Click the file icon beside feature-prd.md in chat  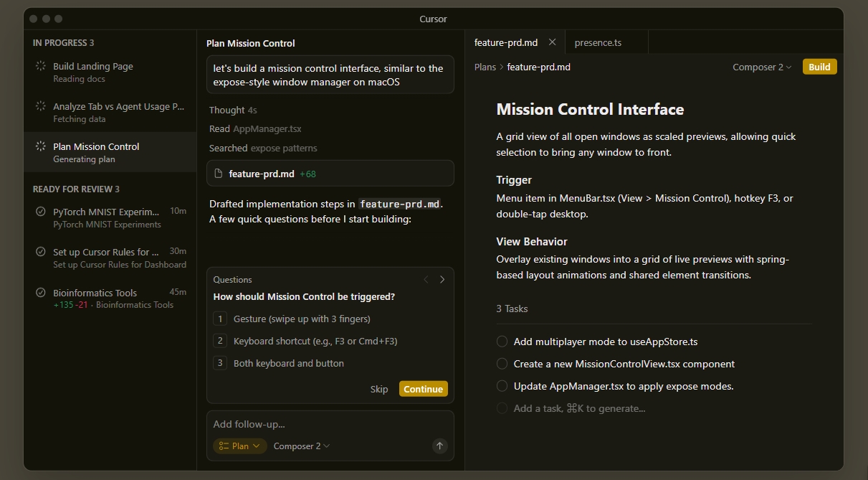[x=216, y=173]
